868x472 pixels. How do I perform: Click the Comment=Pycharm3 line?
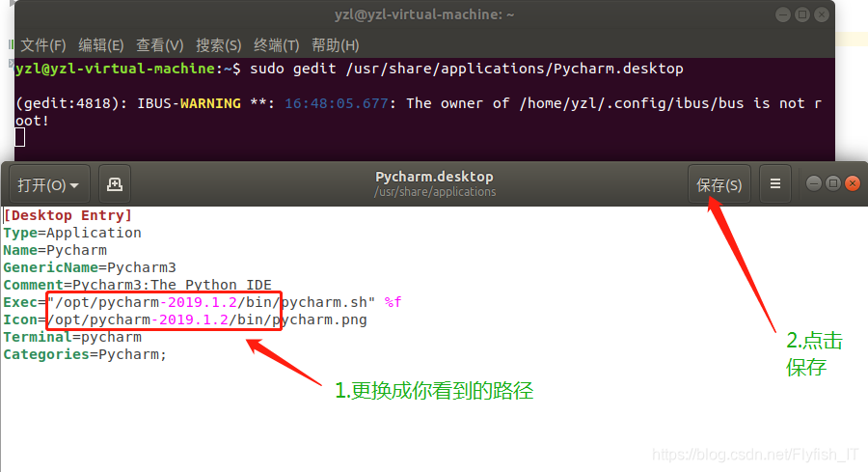137,285
